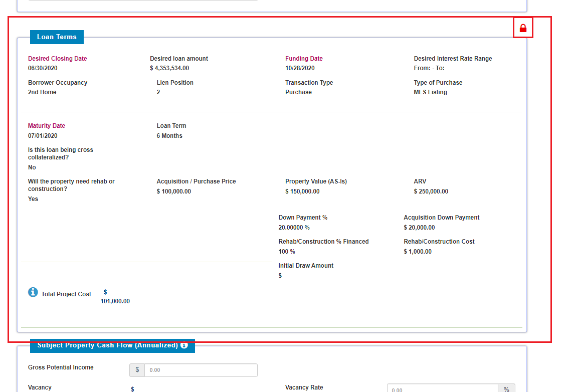Screen dimensions: 570x392
Task: Click the Funding Date label
Action: pos(304,59)
